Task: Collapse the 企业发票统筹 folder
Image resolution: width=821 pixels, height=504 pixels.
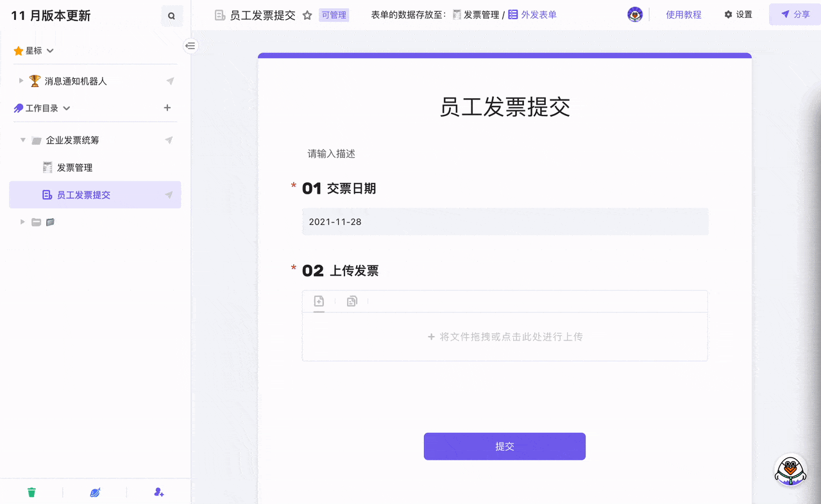Action: pos(23,140)
